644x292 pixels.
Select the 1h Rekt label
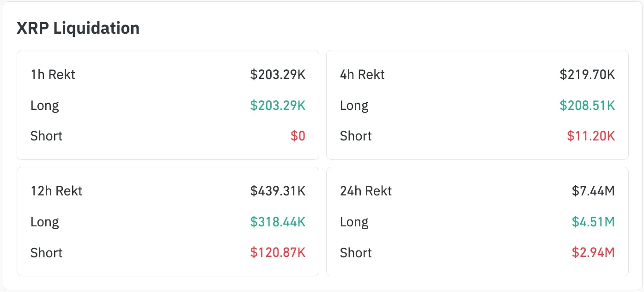(53, 74)
